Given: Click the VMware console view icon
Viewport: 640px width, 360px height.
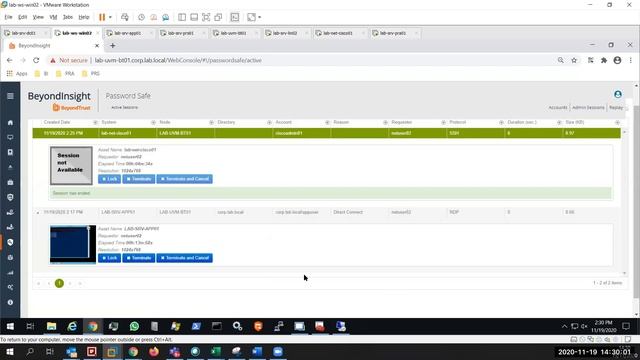Looking at the screenshot, I should pos(235,17).
